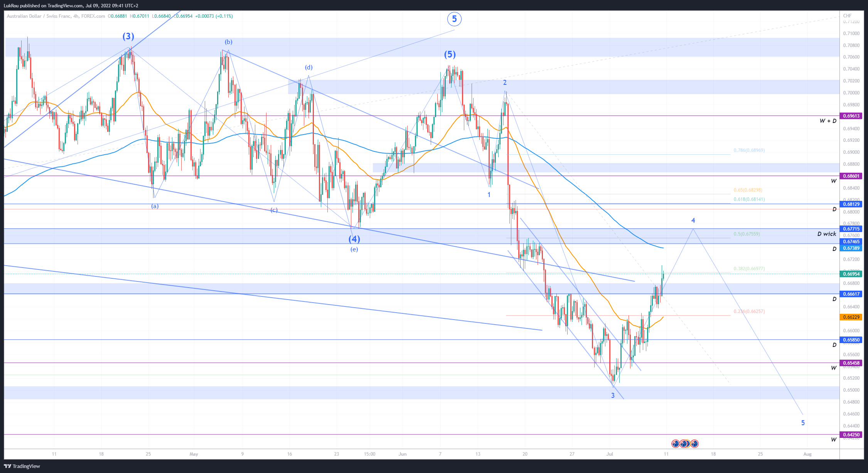Image resolution: width=868 pixels, height=473 pixels.
Task: Click the Jun marker on the time axis
Action: coord(403,454)
